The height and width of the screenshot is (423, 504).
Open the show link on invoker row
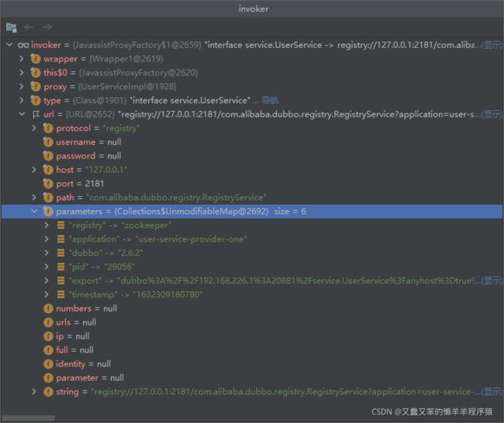tap(492, 45)
